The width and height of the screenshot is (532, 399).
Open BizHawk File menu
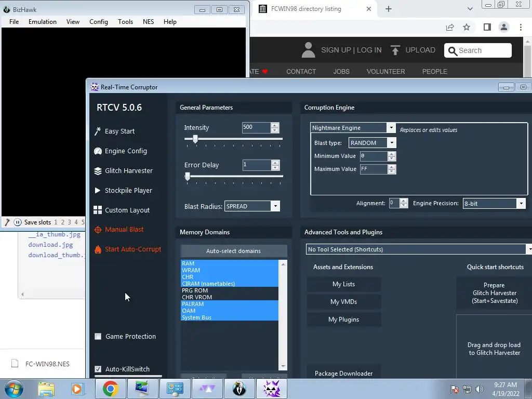tap(14, 22)
